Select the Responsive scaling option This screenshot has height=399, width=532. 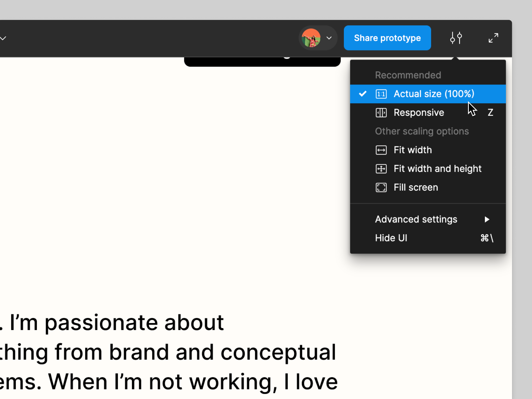(x=419, y=113)
